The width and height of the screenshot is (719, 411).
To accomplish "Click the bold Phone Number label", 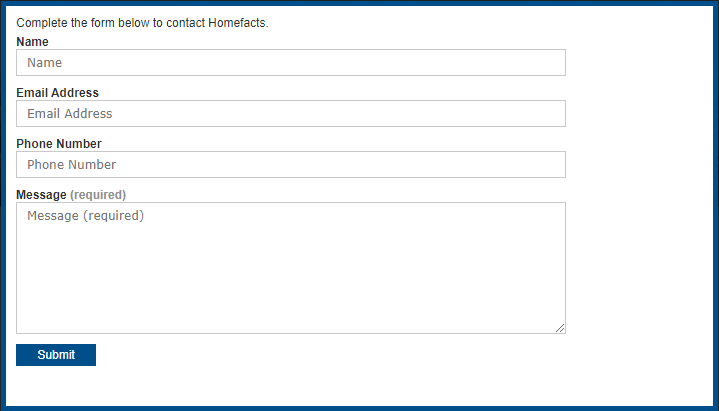I will pos(59,144).
